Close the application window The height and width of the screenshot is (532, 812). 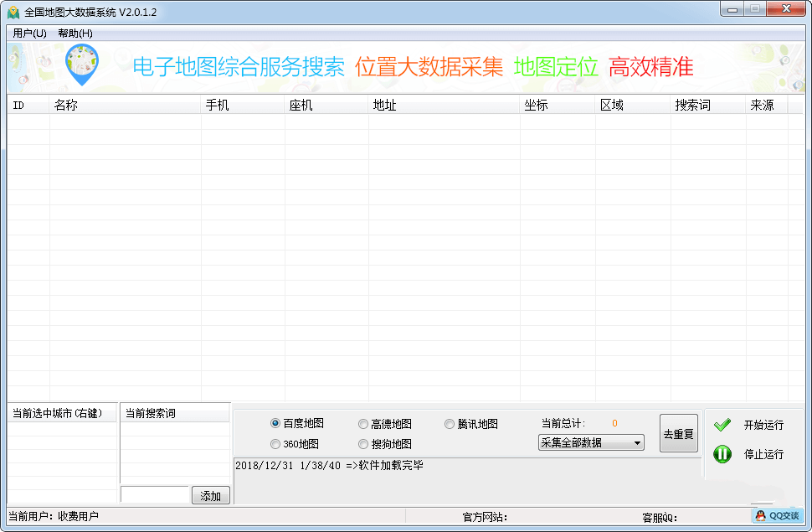(786, 9)
